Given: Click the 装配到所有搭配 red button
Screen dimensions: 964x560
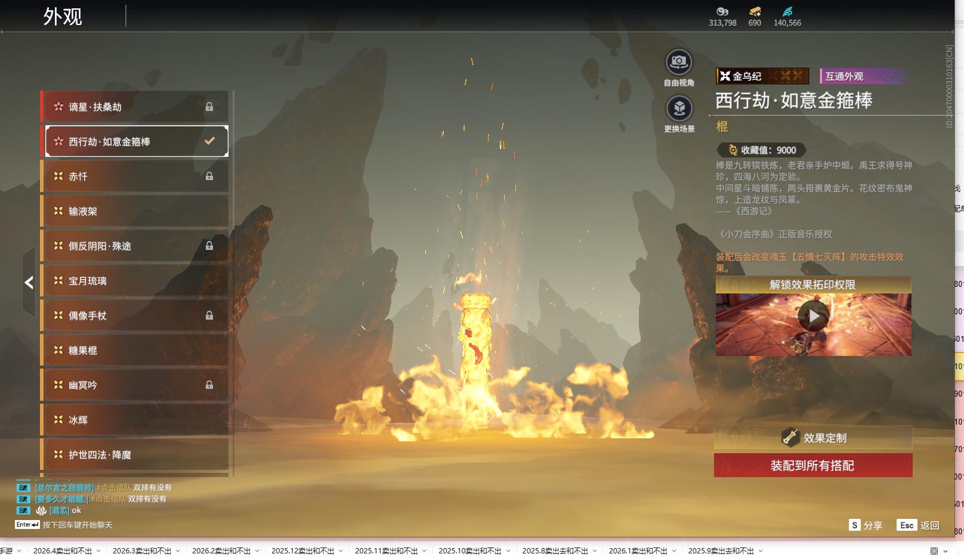Looking at the screenshot, I should (812, 465).
